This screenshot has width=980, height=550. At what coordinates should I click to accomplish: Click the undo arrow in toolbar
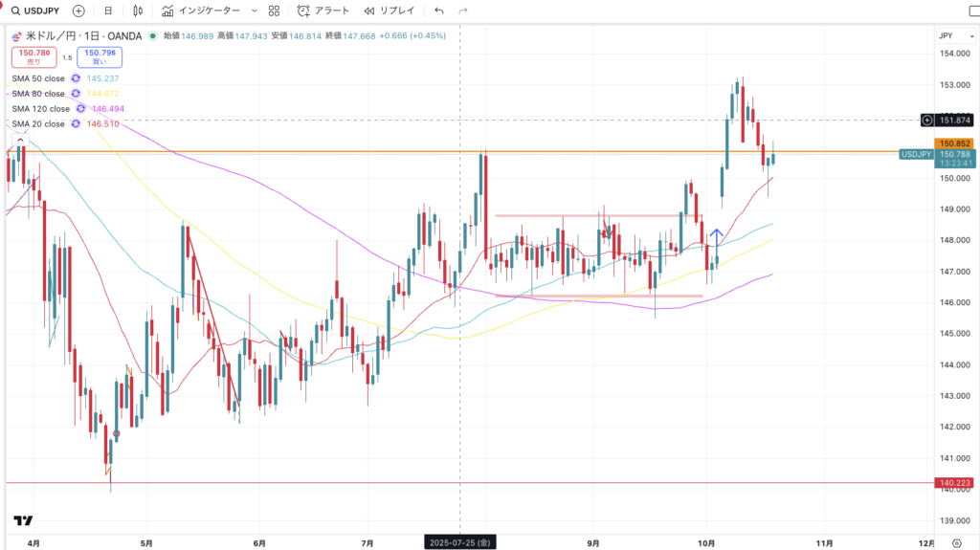pyautogui.click(x=438, y=11)
